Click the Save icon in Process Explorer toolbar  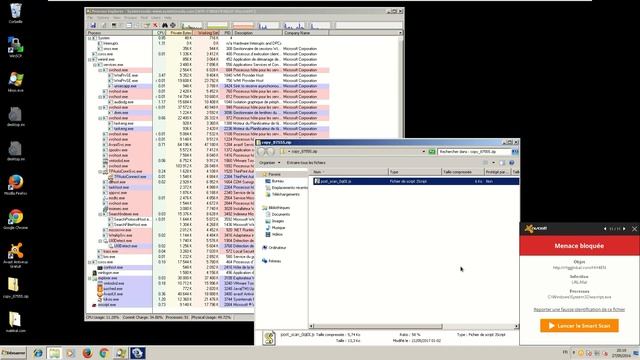click(x=93, y=25)
